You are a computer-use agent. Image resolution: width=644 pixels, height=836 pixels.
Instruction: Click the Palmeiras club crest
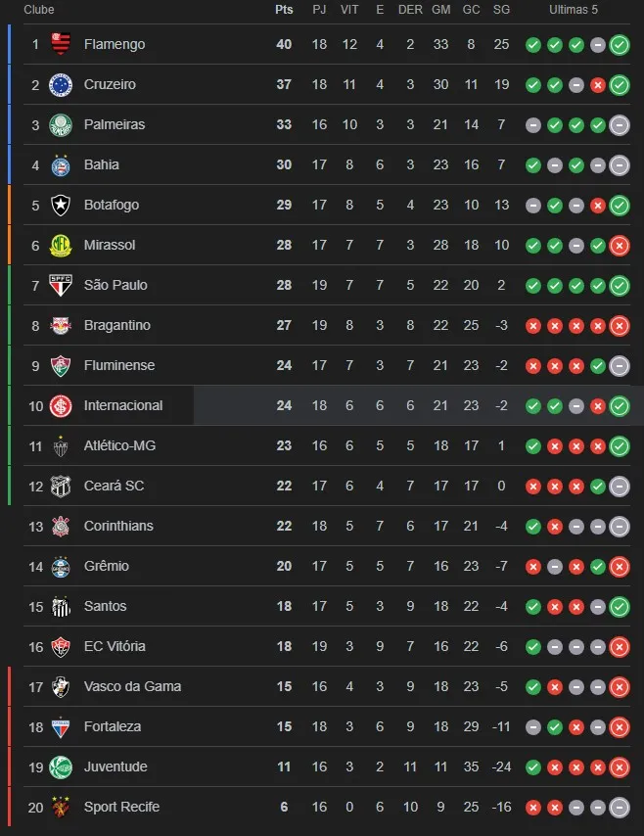tap(61, 124)
